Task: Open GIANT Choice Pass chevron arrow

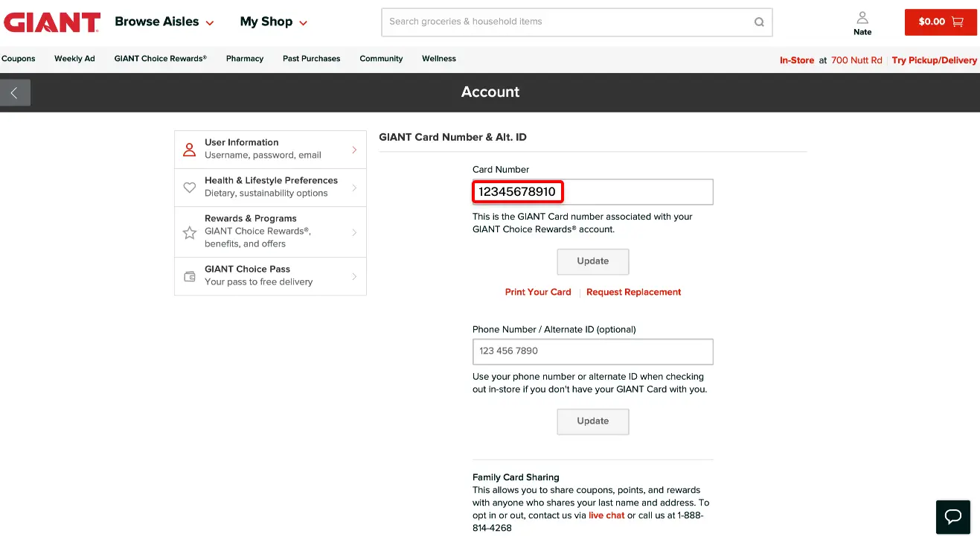Action: [354, 276]
